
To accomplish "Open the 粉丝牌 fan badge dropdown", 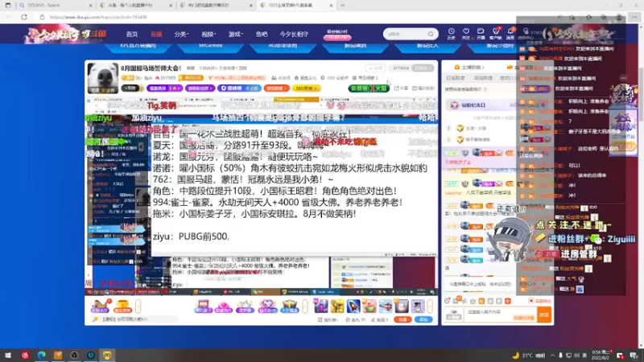I will tap(454, 315).
